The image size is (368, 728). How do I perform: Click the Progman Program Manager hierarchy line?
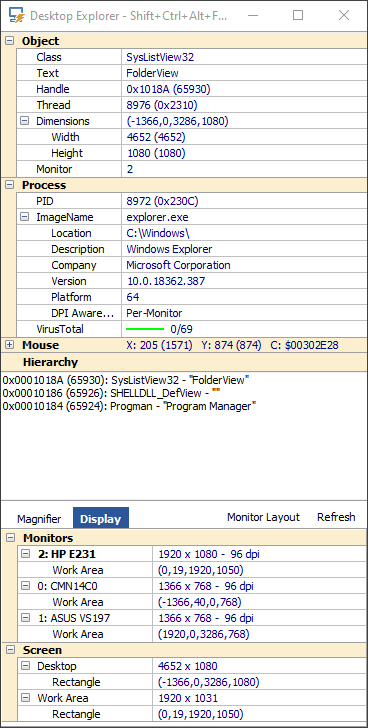129,406
